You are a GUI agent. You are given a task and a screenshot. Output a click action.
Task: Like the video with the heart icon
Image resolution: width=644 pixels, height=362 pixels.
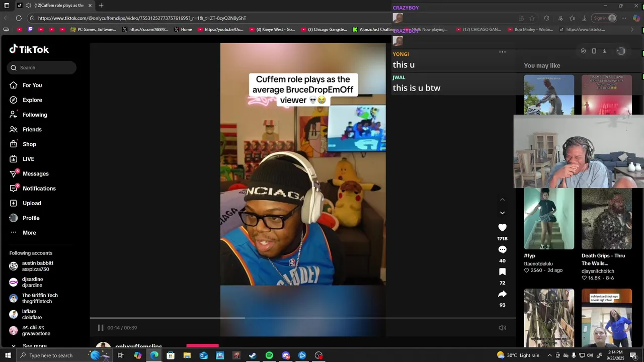pyautogui.click(x=502, y=228)
